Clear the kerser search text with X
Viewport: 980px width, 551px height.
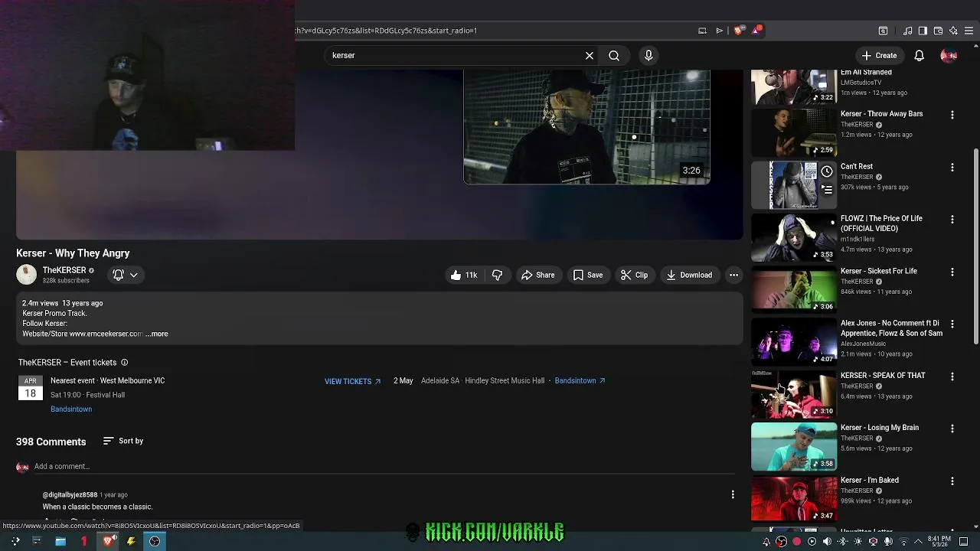point(590,55)
